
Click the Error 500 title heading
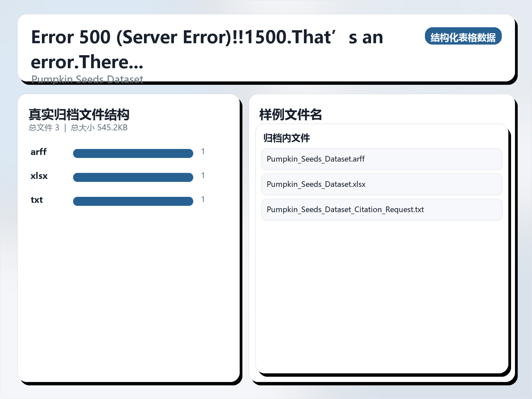click(x=207, y=49)
